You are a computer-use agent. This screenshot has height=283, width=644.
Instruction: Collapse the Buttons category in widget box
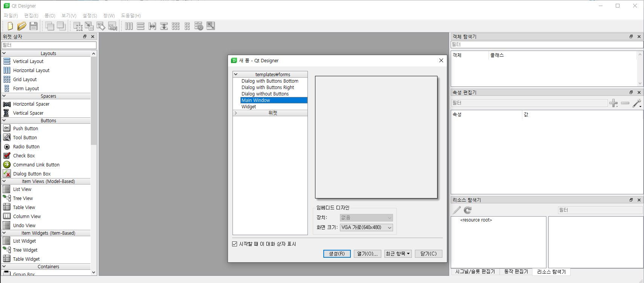click(x=4, y=121)
